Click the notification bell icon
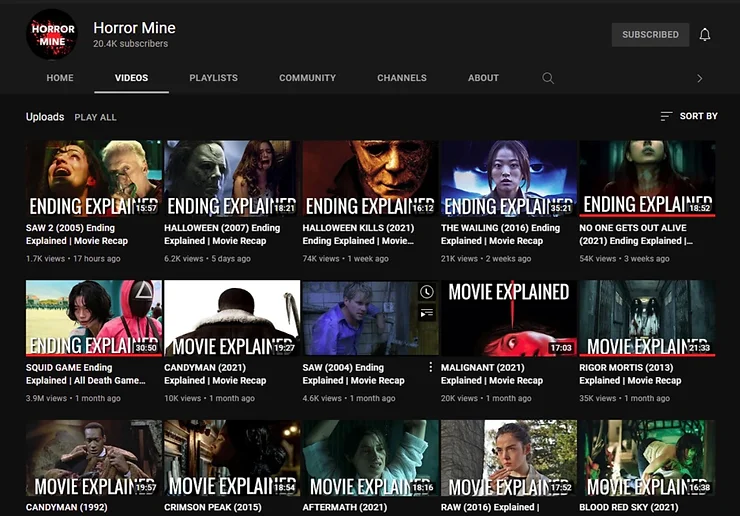Screen dimensions: 740x516 click(705, 34)
